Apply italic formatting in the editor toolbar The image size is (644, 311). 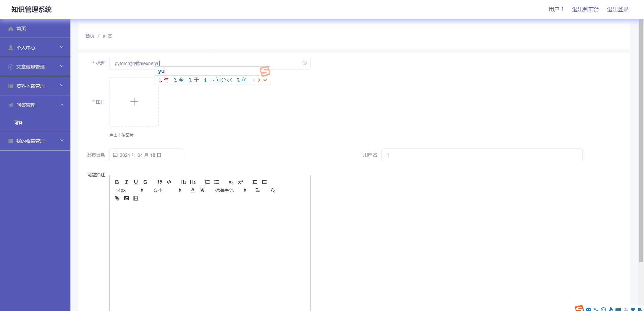126,182
